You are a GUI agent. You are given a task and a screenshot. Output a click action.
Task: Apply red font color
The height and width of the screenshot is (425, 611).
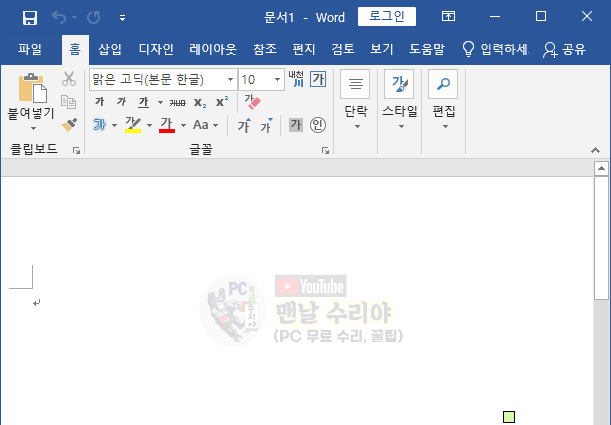167,125
